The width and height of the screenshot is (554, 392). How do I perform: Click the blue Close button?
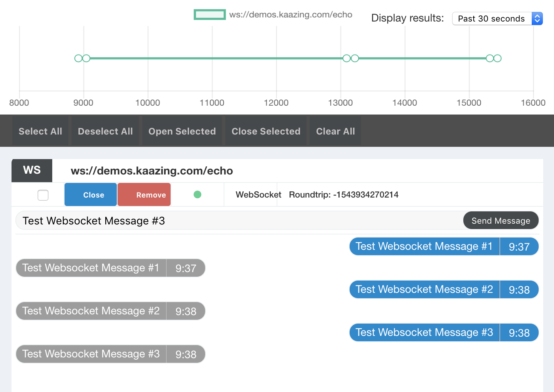[x=91, y=194]
